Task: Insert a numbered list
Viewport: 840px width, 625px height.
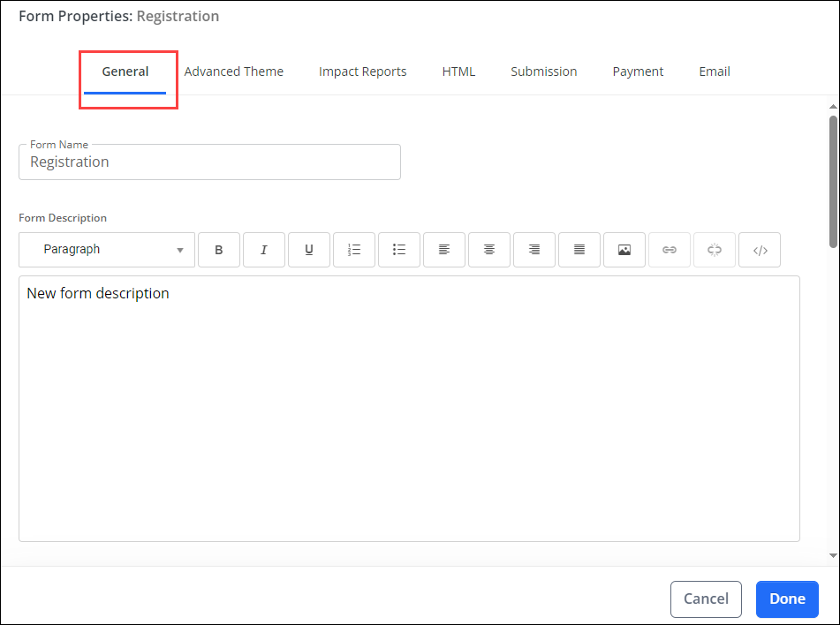Action: click(354, 250)
